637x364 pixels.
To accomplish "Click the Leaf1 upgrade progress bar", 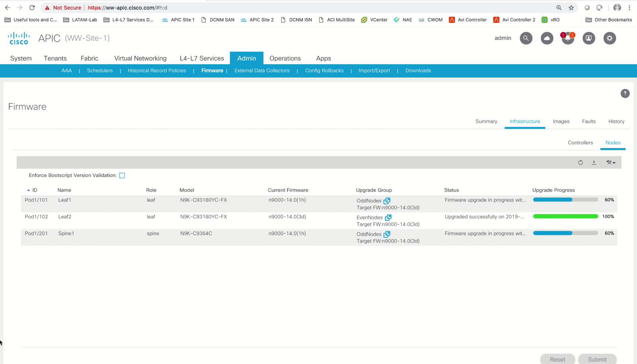I will pos(565,200).
